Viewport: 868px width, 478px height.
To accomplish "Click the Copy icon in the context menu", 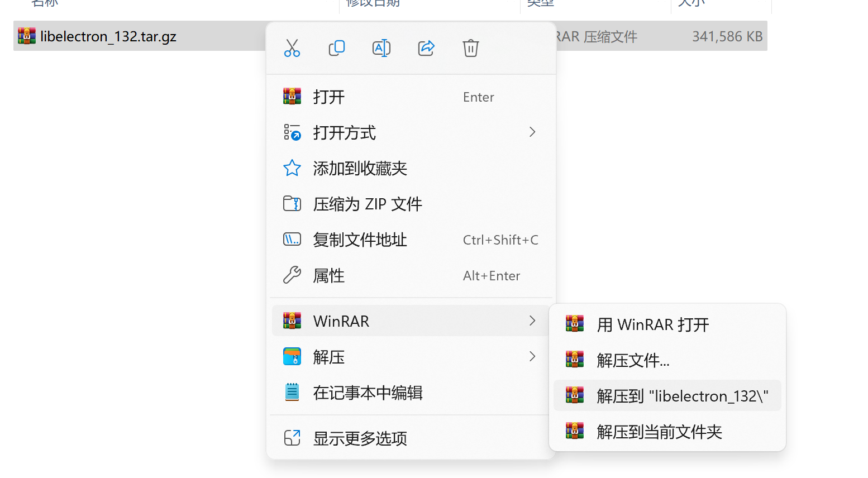I will pos(337,48).
